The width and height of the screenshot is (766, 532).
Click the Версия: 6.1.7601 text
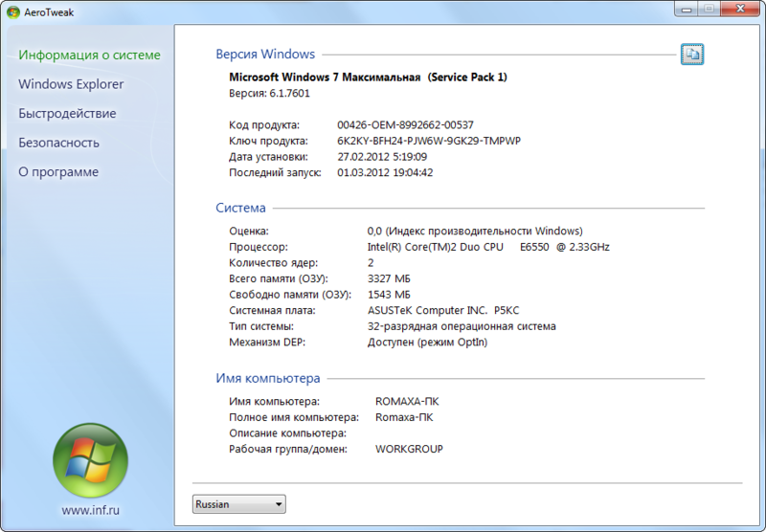(270, 93)
